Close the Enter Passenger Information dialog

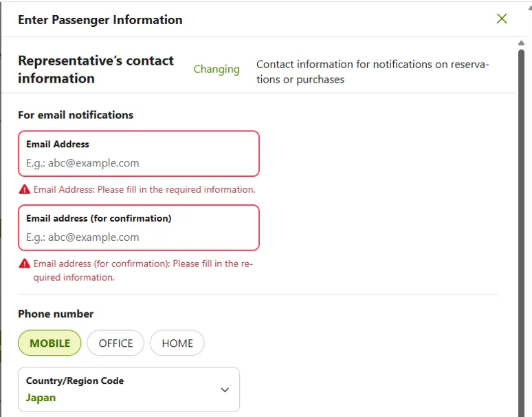[502, 19]
